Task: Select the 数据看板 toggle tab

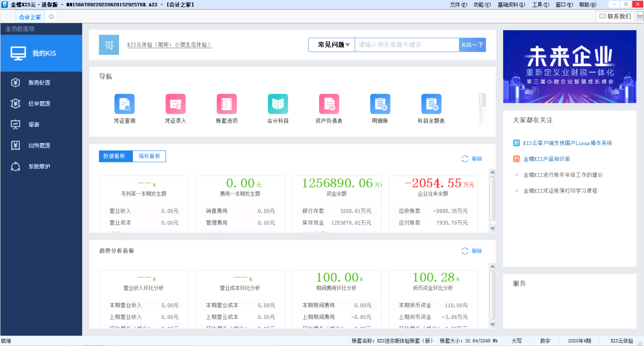Action: click(114, 156)
